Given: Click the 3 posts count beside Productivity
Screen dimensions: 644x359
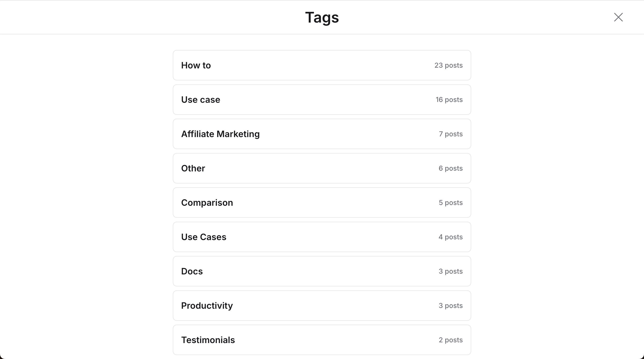Looking at the screenshot, I should (451, 306).
